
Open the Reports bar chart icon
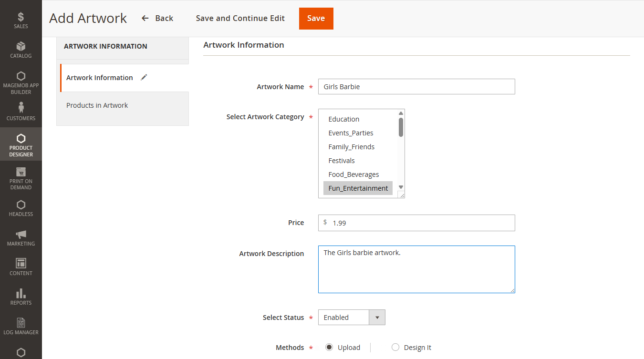[x=21, y=293]
